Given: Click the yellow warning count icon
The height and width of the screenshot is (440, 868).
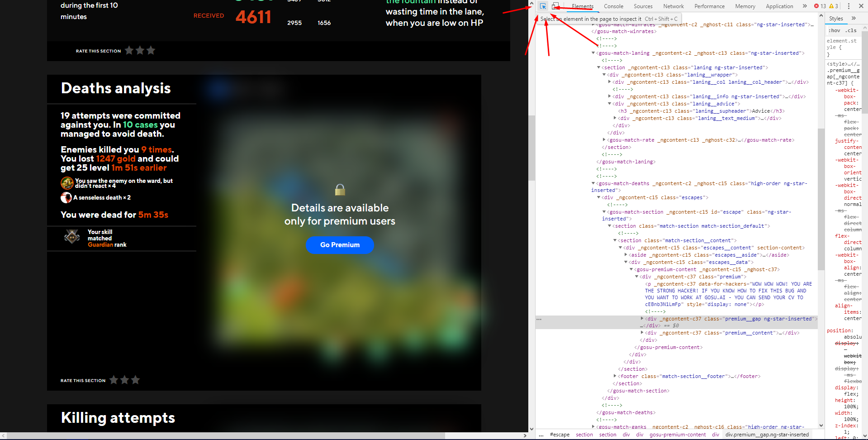Looking at the screenshot, I should 831,6.
